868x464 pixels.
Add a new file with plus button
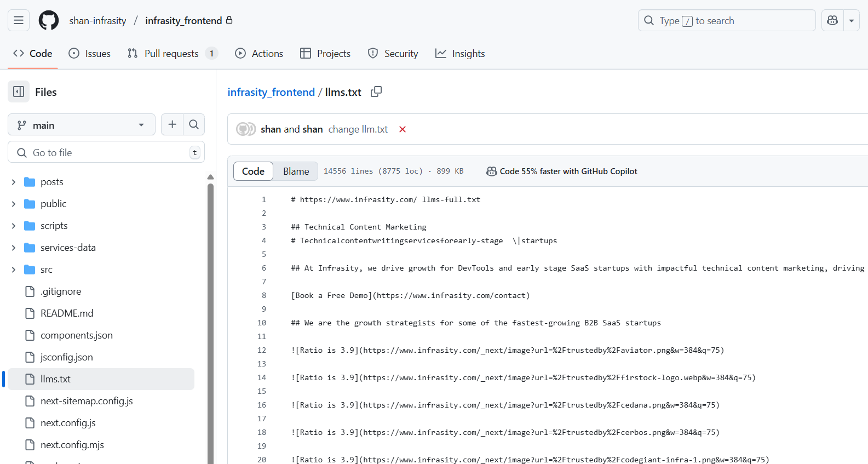tap(172, 124)
